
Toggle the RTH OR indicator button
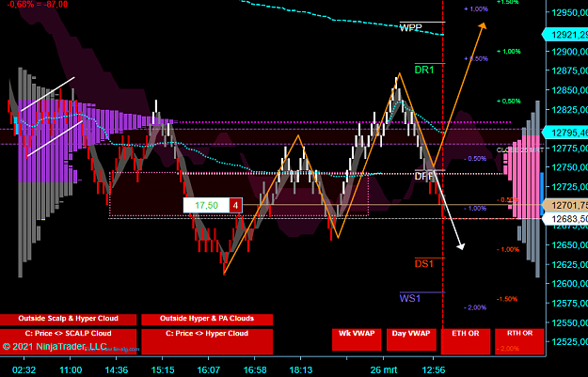point(519,341)
